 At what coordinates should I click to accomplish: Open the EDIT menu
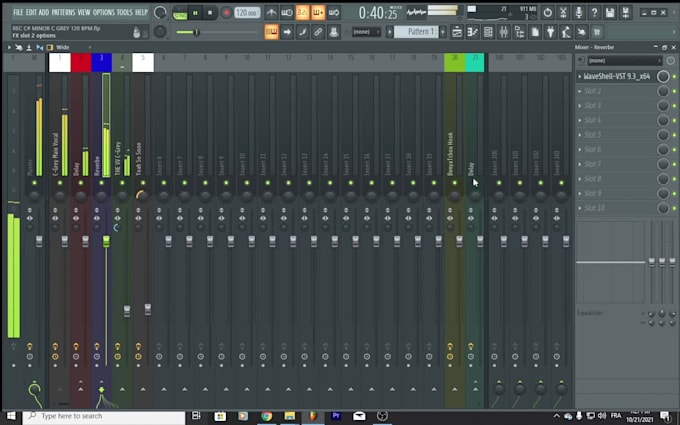[31, 12]
